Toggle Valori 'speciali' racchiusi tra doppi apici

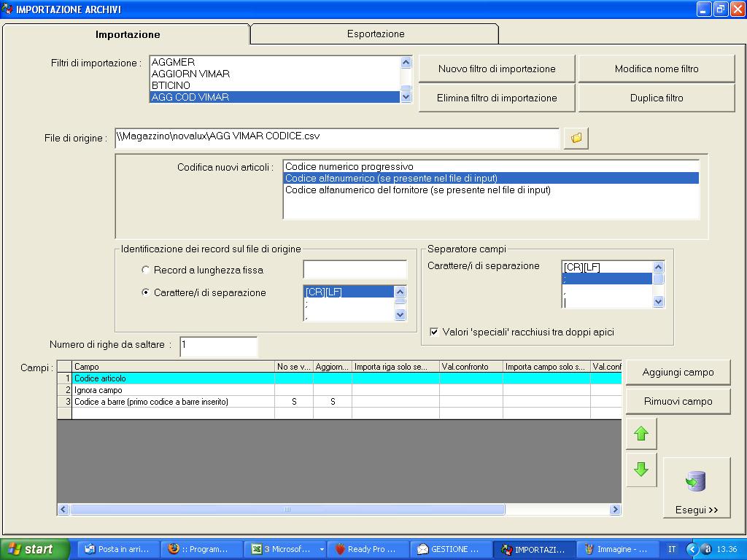(434, 332)
